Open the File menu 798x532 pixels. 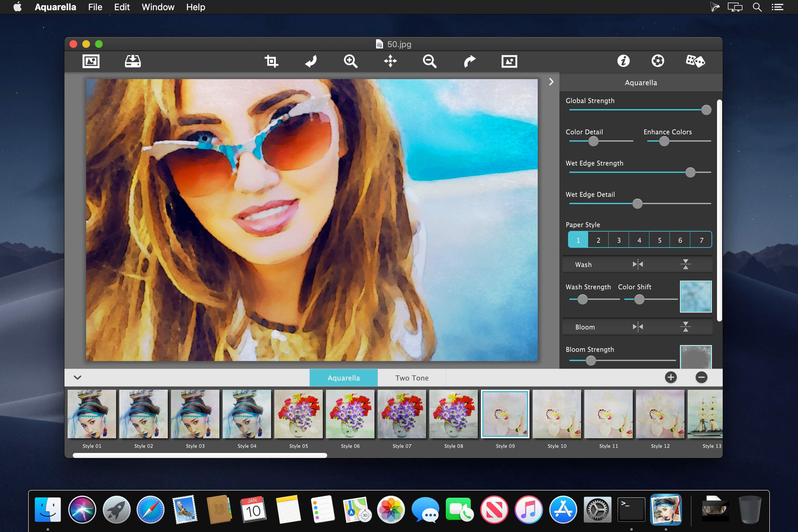click(95, 7)
